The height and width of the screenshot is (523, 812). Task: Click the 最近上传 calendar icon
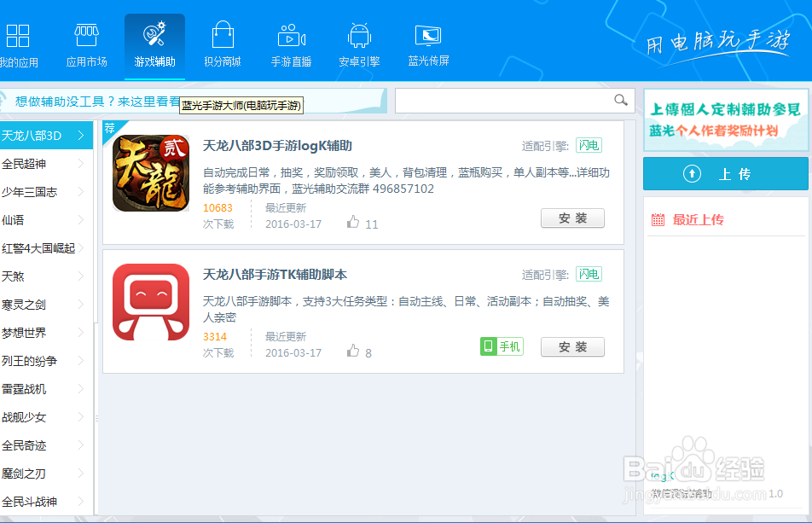(x=658, y=219)
